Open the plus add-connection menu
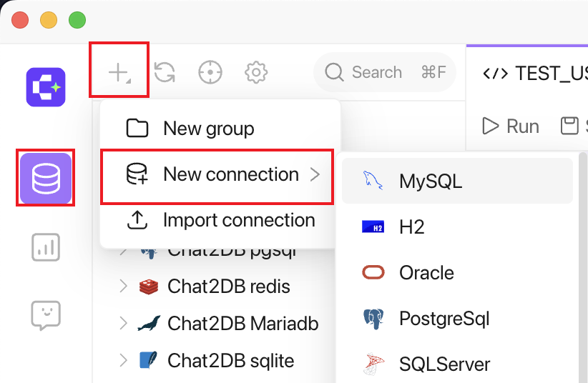The image size is (588, 383). coord(119,72)
